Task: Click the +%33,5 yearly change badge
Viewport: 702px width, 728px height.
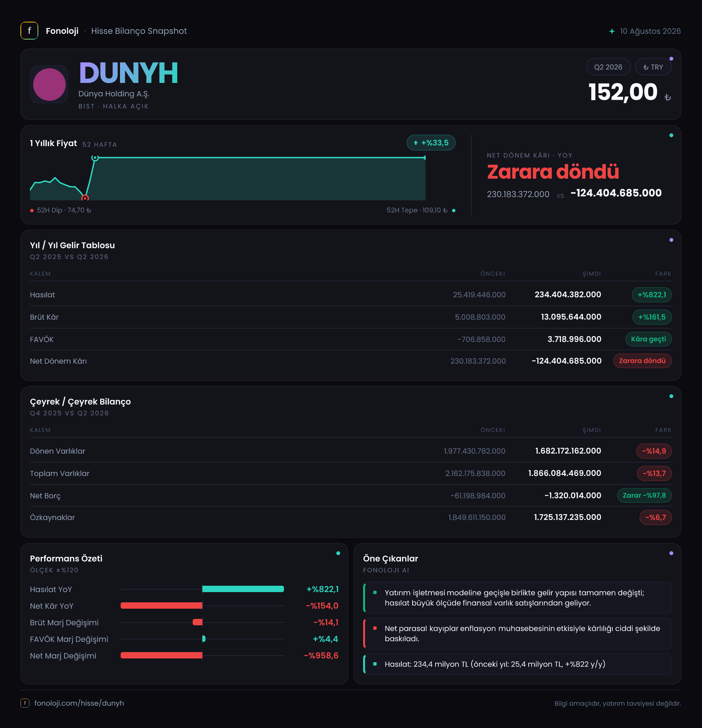Action: (x=431, y=143)
